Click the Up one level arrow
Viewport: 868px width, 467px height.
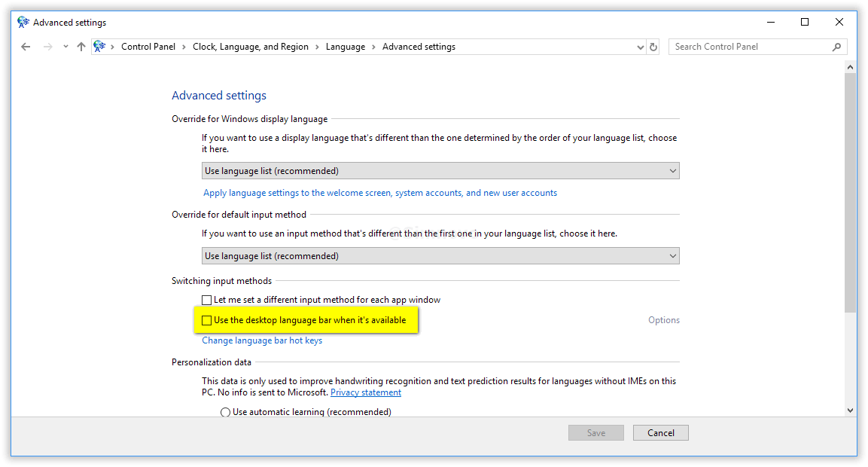tap(81, 47)
